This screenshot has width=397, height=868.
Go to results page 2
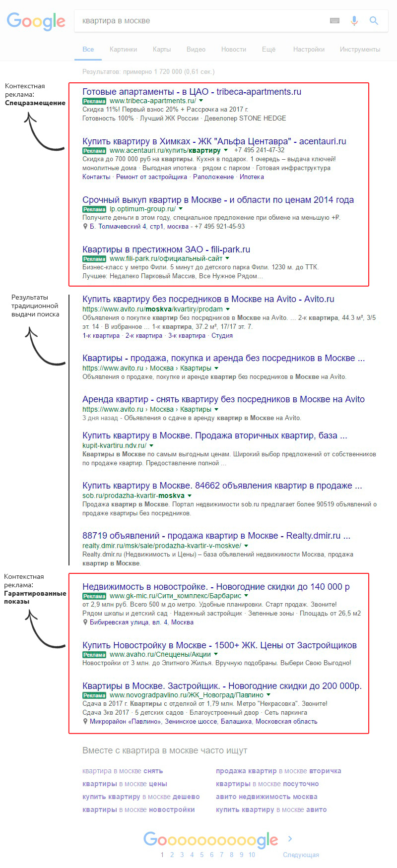coord(172,855)
